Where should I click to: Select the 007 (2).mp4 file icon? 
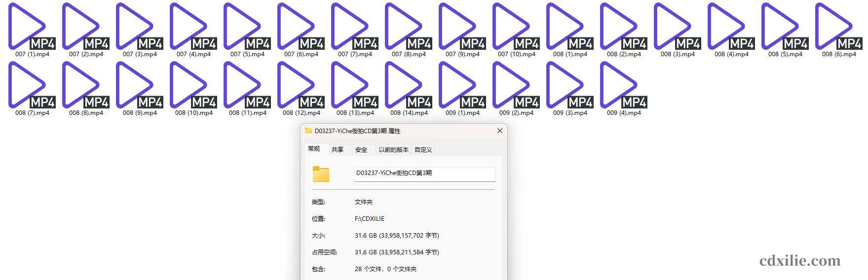[x=86, y=27]
